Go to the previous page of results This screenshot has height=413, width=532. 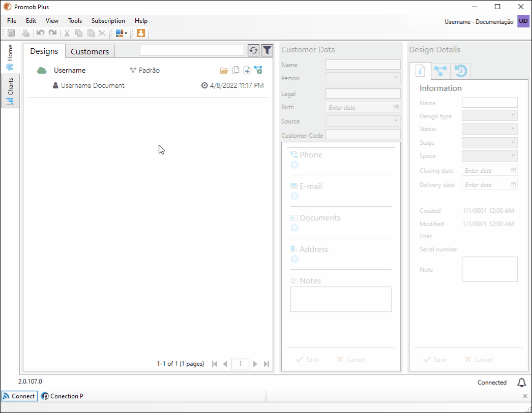click(x=225, y=364)
